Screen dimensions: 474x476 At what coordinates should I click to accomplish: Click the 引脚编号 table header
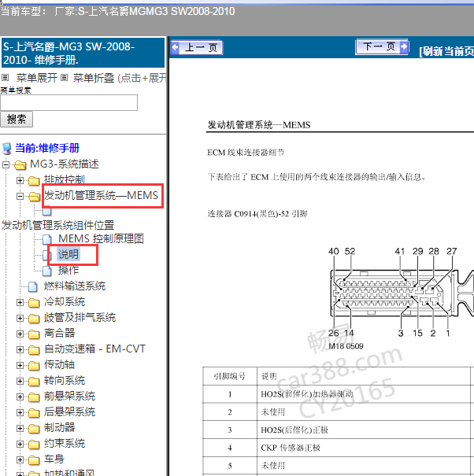(230, 376)
